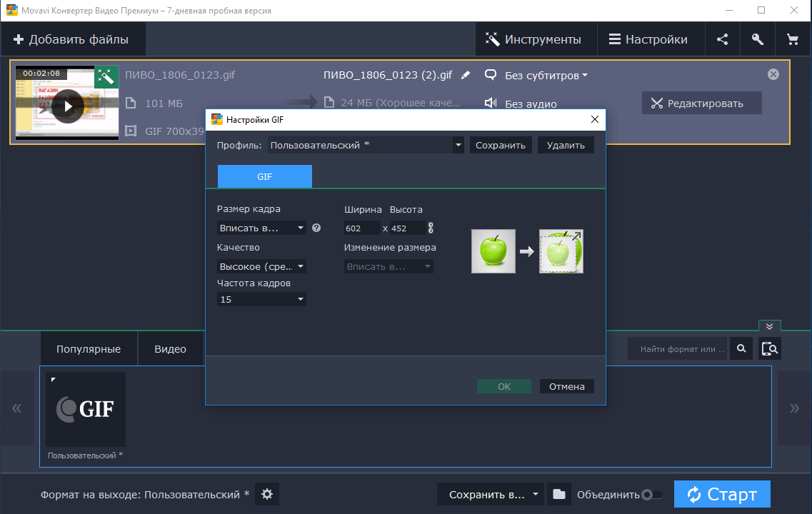Click the original apple preview image
This screenshot has height=514, width=812.
pos(493,251)
